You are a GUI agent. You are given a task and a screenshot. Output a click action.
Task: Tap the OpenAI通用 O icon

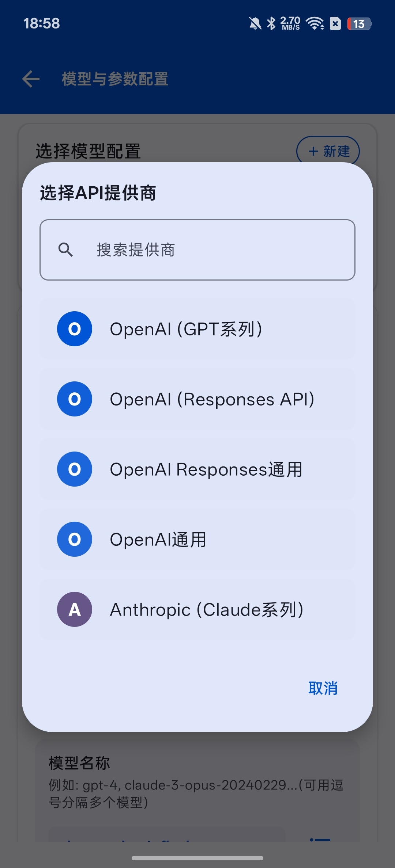75,539
